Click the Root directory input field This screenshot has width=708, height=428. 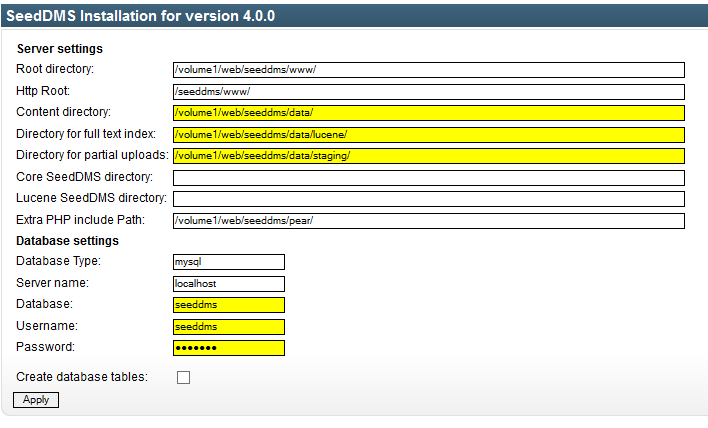428,70
